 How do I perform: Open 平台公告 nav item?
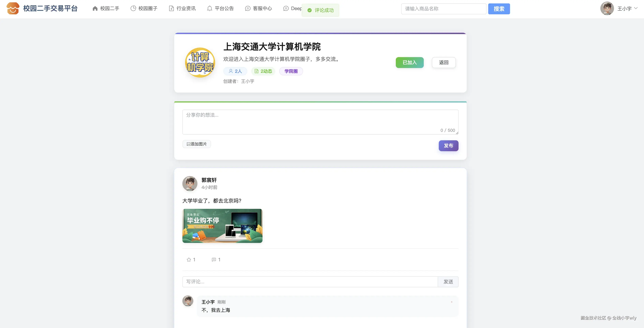(x=220, y=9)
